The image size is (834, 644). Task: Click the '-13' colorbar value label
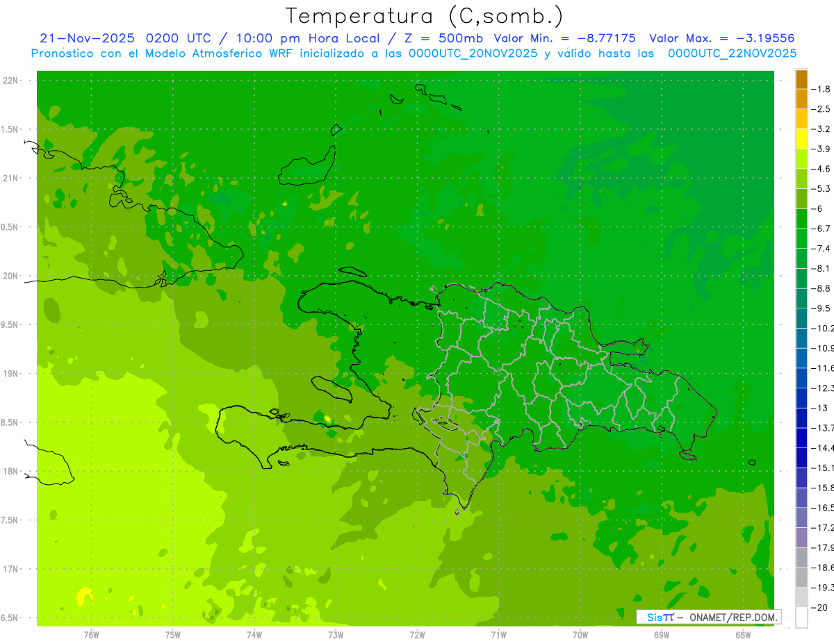(819, 408)
